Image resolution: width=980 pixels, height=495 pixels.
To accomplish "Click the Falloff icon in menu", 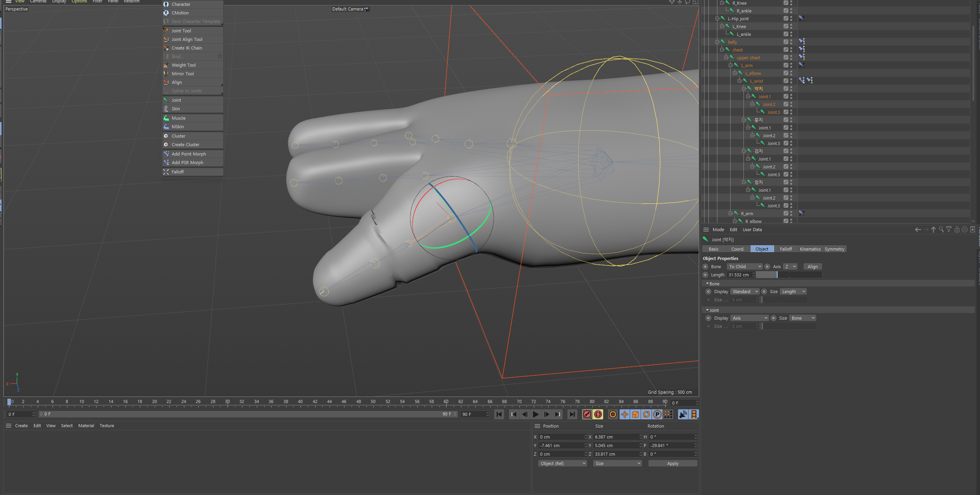I will point(166,172).
